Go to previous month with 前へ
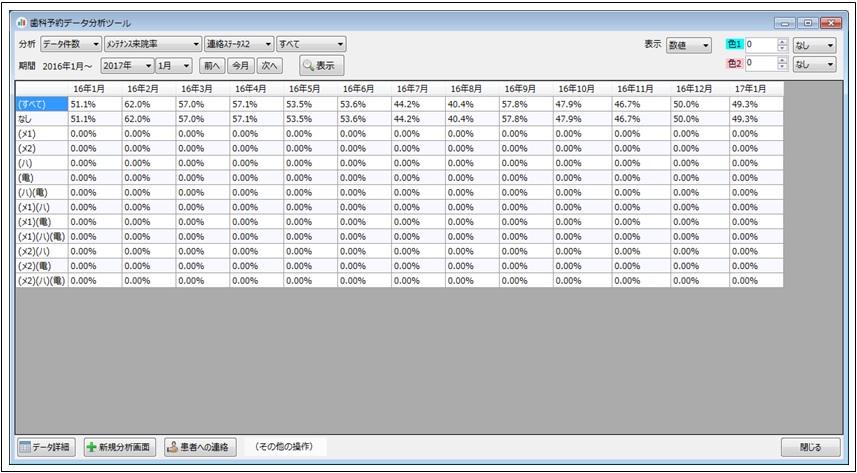Viewport: 857px width, 473px height. (212, 66)
